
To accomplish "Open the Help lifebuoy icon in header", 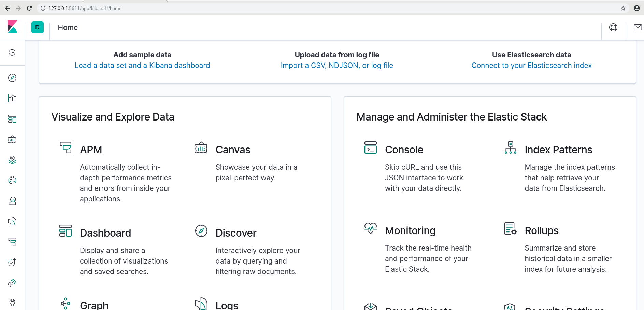I will click(613, 27).
